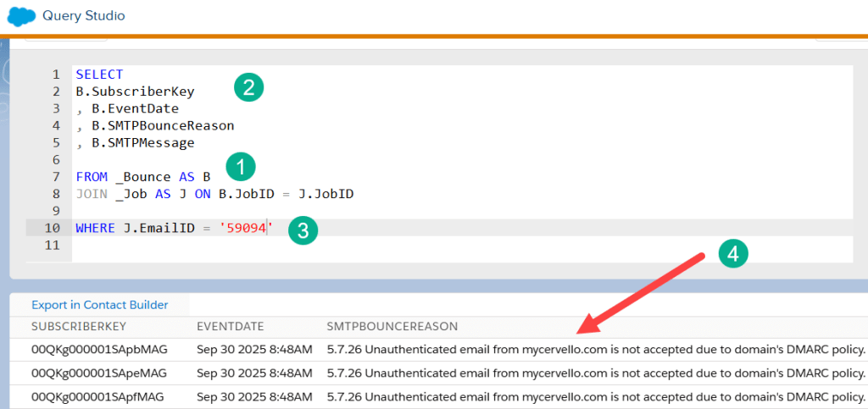Open the Export in Contact Builder tab
Screen dimensions: 868x409
[x=100, y=305]
